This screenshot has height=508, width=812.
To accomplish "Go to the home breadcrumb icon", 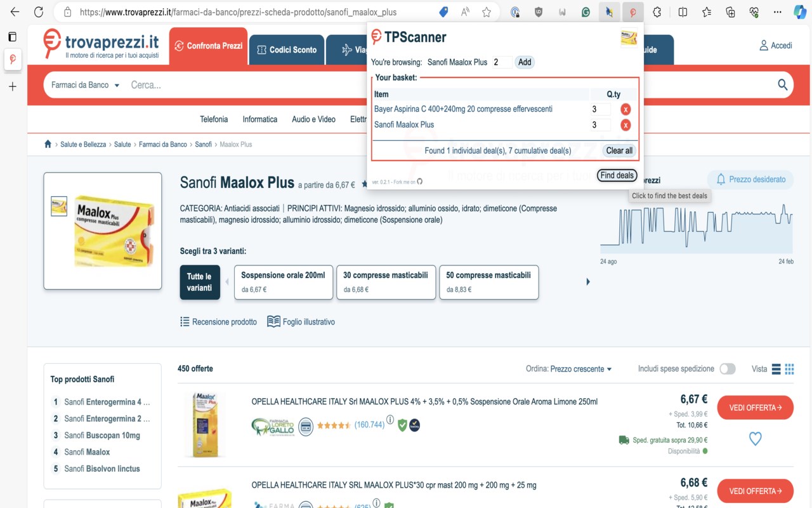I will pyautogui.click(x=48, y=144).
